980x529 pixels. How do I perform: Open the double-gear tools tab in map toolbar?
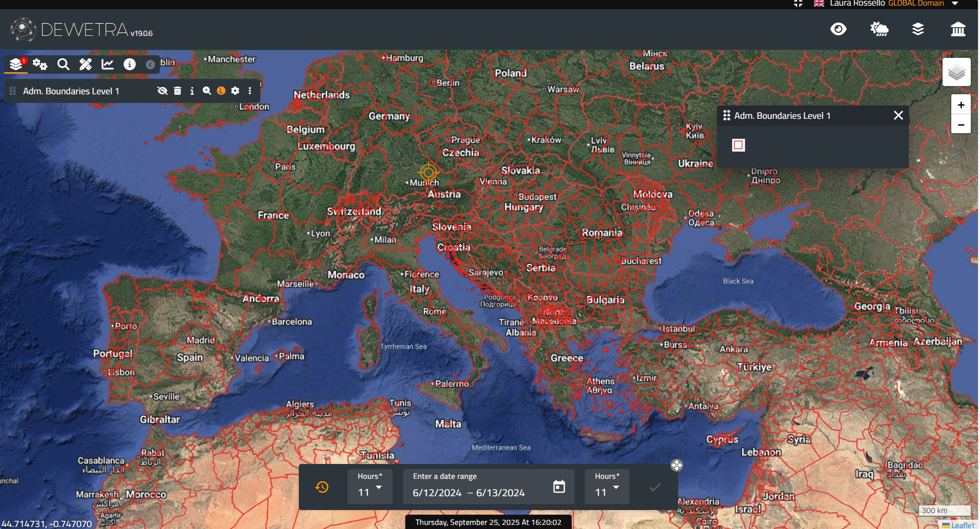(40, 64)
